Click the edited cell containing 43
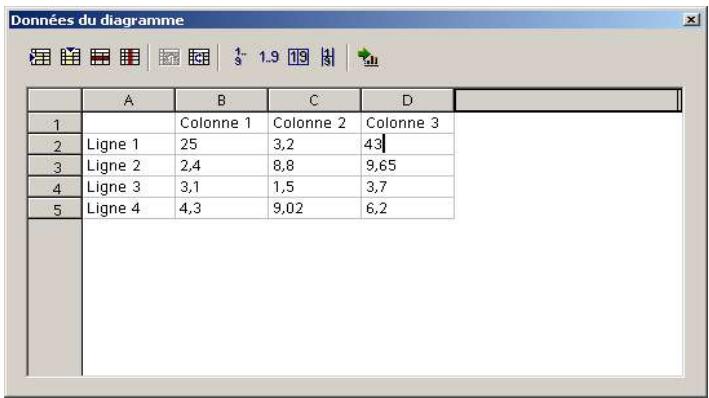The height and width of the screenshot is (398, 709). click(x=407, y=144)
